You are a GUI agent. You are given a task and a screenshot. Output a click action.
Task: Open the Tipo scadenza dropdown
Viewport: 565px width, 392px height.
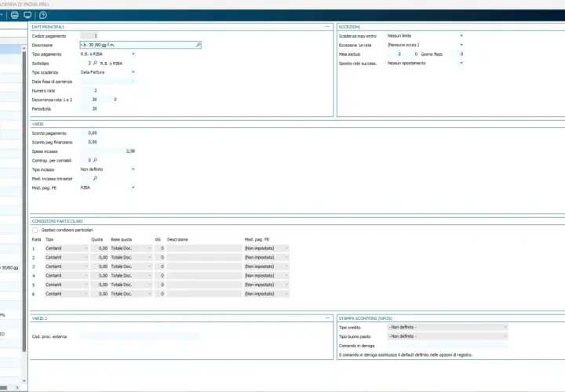tap(133, 72)
